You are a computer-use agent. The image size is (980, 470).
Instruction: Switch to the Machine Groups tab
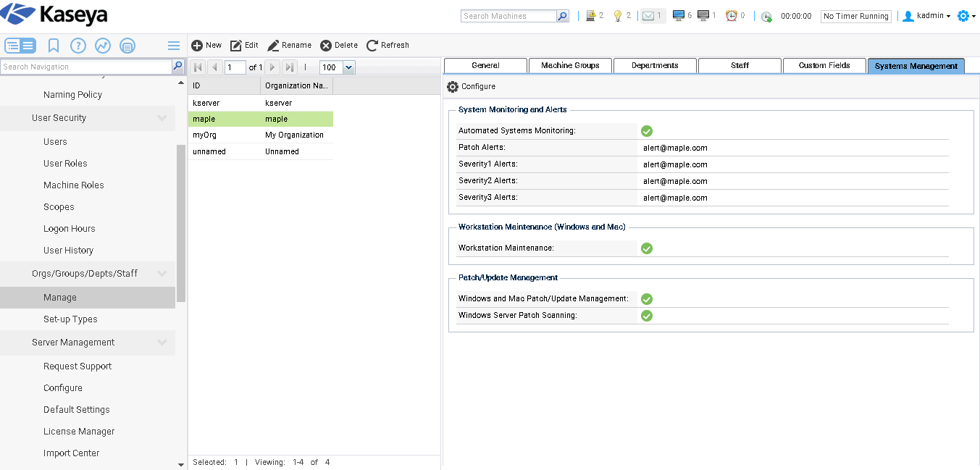click(x=570, y=66)
